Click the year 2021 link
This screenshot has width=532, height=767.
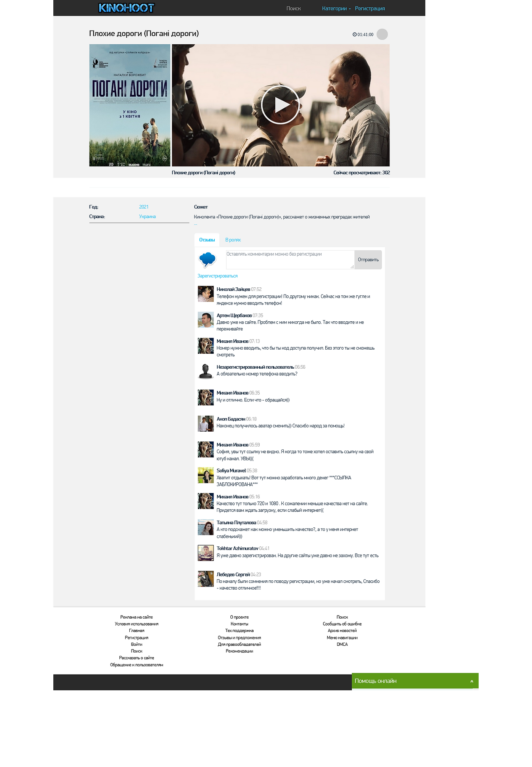[144, 207]
